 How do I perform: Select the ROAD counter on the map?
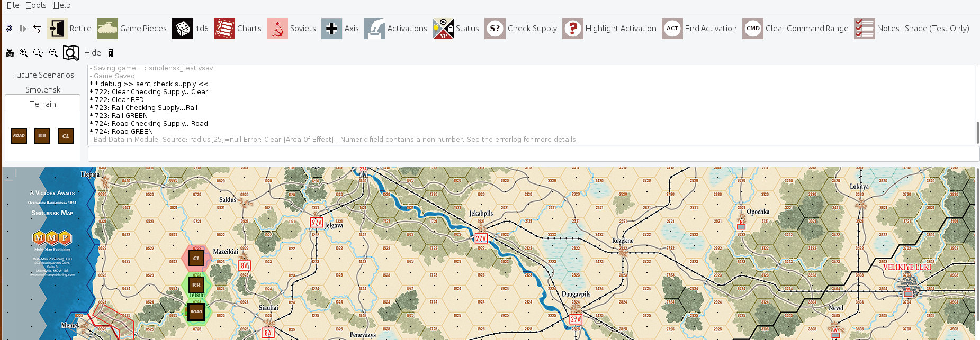(x=196, y=311)
